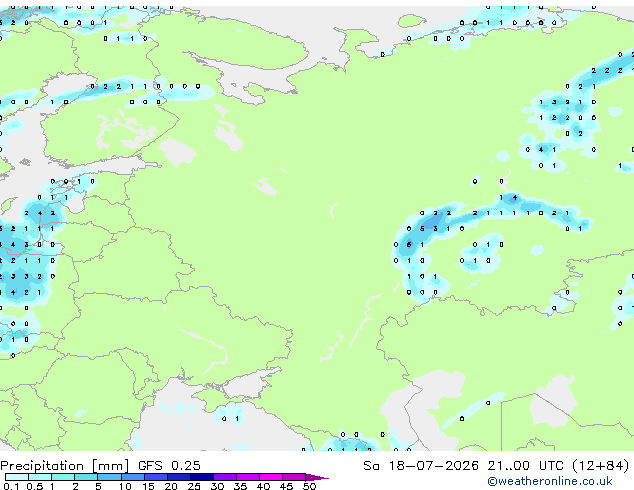Click the '45' legend scale label
The width and height of the screenshot is (634, 490).
coord(286,486)
